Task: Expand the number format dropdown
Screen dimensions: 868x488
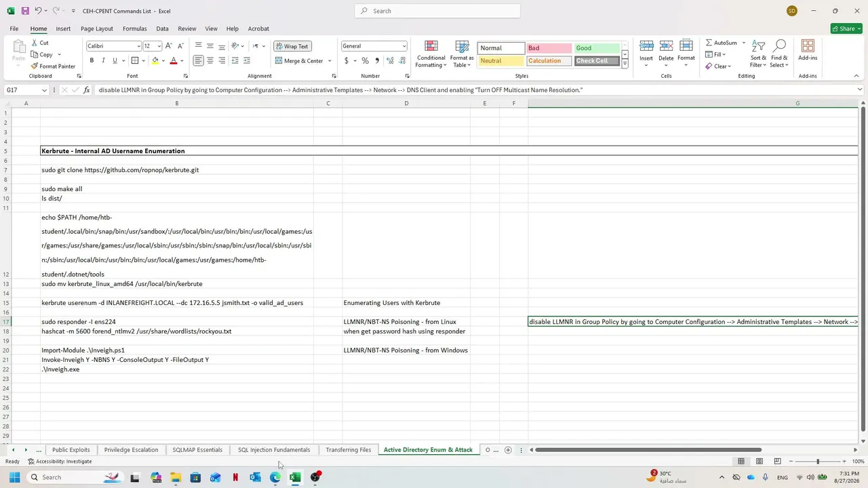Action: coord(404,46)
